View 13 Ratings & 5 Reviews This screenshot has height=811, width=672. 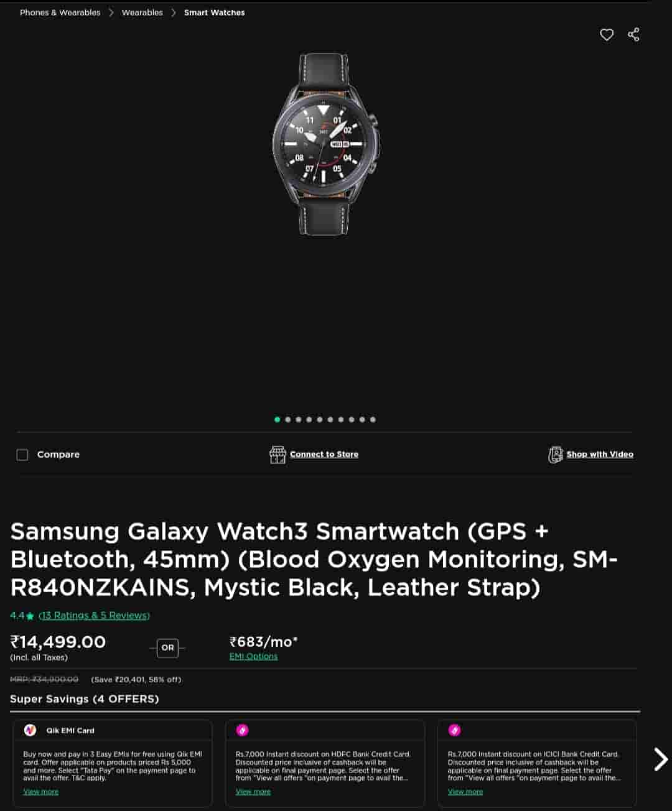click(x=94, y=616)
